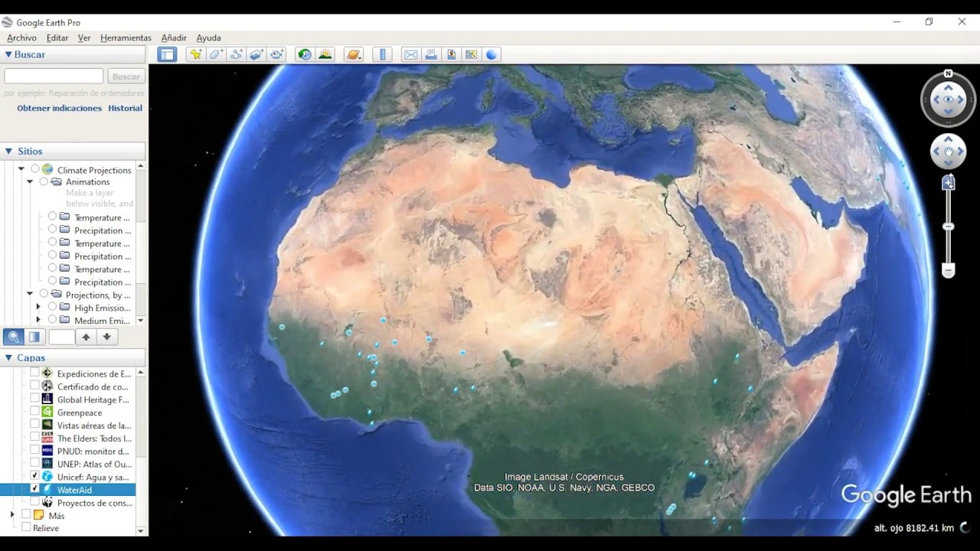980x551 pixels.
Task: Open the Historial link
Action: [125, 108]
